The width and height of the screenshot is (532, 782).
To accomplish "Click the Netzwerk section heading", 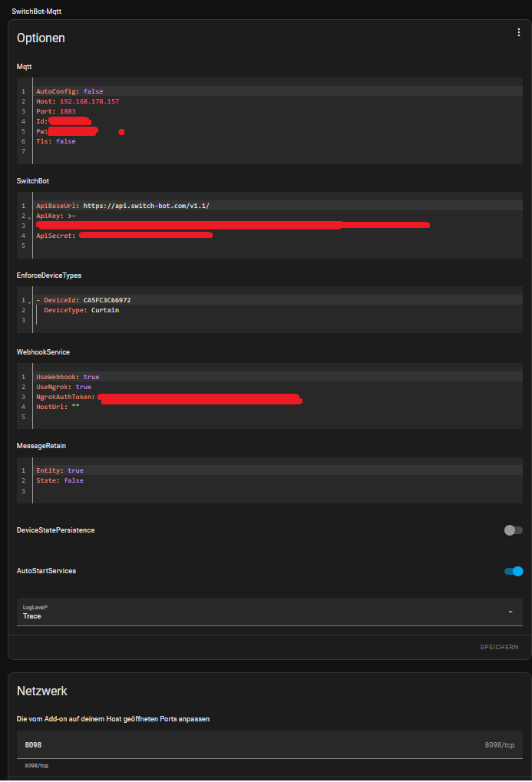I will [x=42, y=691].
